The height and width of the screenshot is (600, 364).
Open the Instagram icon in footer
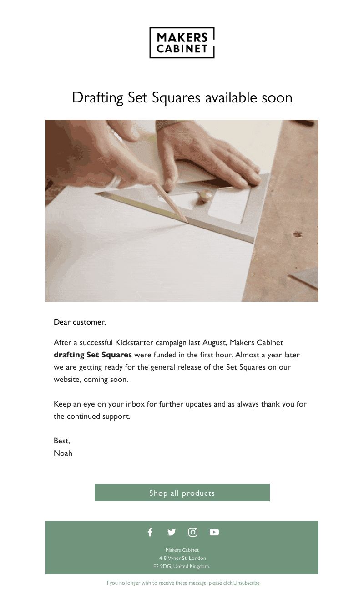click(193, 532)
